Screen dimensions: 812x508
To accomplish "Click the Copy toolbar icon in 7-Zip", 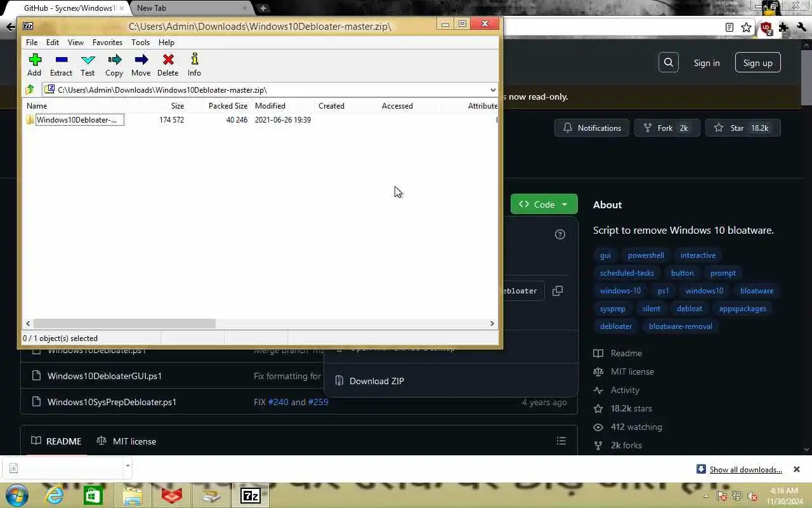I will [x=114, y=60].
